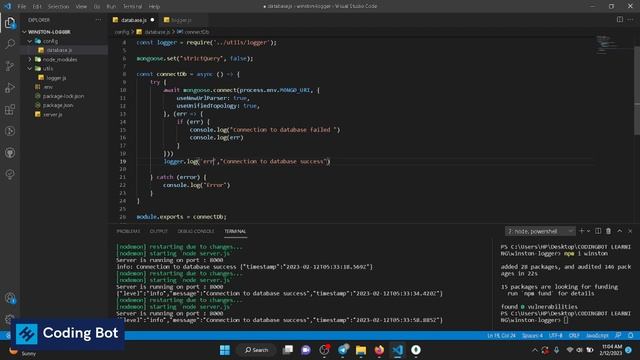Image resolution: width=640 pixels, height=360 pixels.
Task: Open Run and Debug view
Action: pyautogui.click(x=10, y=87)
